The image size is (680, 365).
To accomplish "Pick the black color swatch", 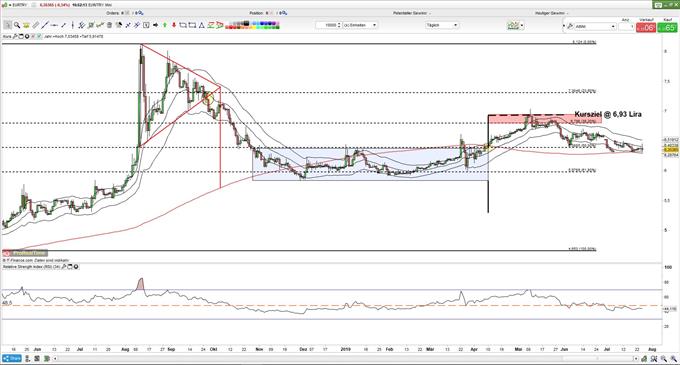I will coord(246,23).
